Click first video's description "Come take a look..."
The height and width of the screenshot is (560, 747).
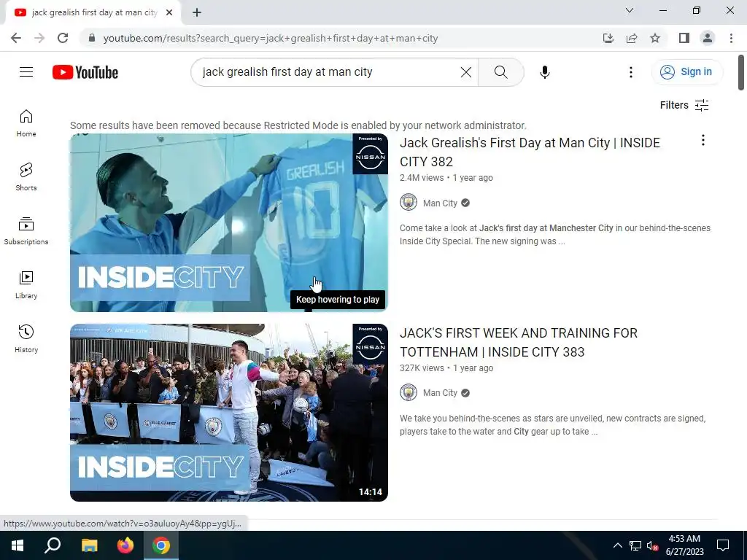(555, 235)
